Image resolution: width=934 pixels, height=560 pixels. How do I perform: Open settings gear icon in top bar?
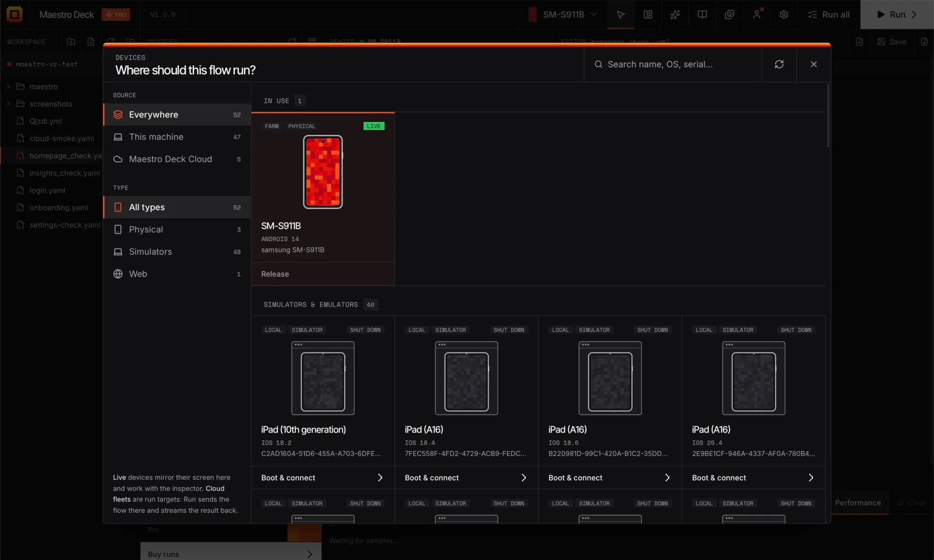tap(784, 15)
